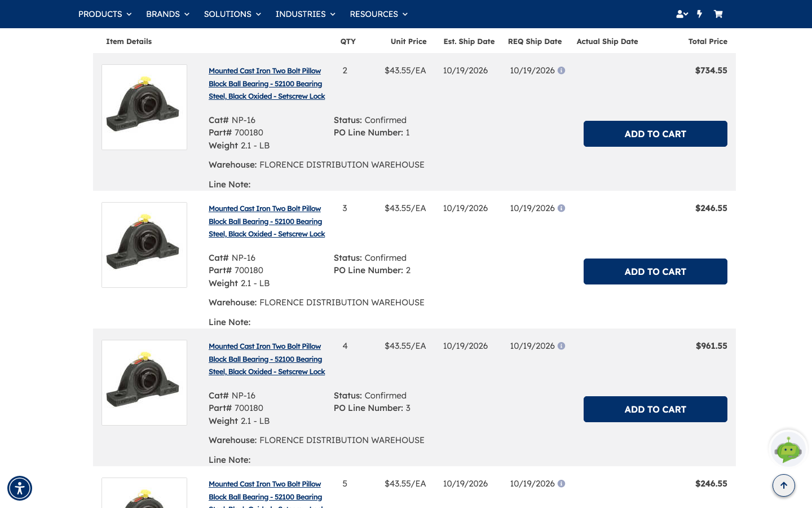The image size is (812, 508).
Task: Expand the Products menu
Action: 105,14
